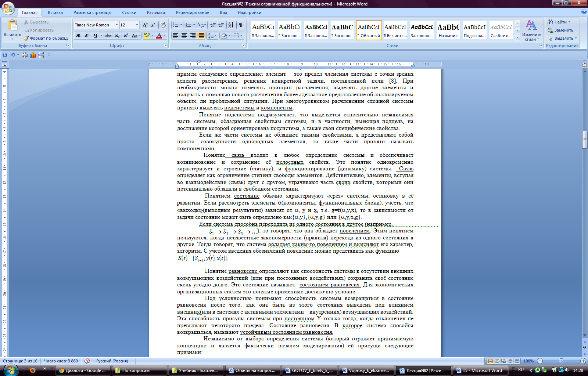The height and width of the screenshot is (376, 588).
Task: Activate Format Painter (Формат по образцу)
Action: [46, 38]
